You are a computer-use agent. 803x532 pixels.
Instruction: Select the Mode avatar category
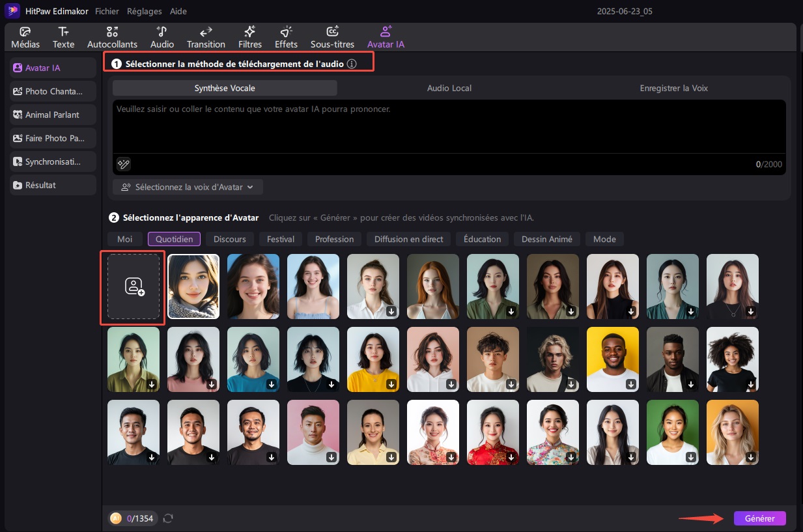(x=604, y=239)
